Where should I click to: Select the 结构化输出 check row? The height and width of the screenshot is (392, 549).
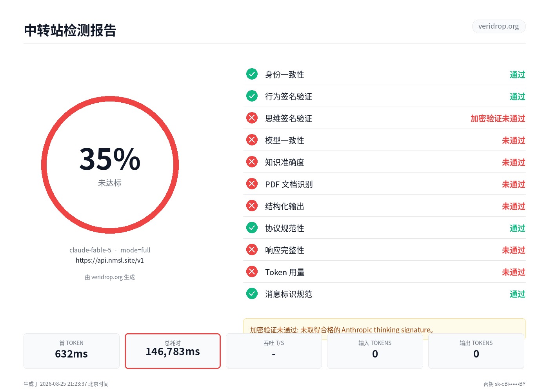coord(384,206)
